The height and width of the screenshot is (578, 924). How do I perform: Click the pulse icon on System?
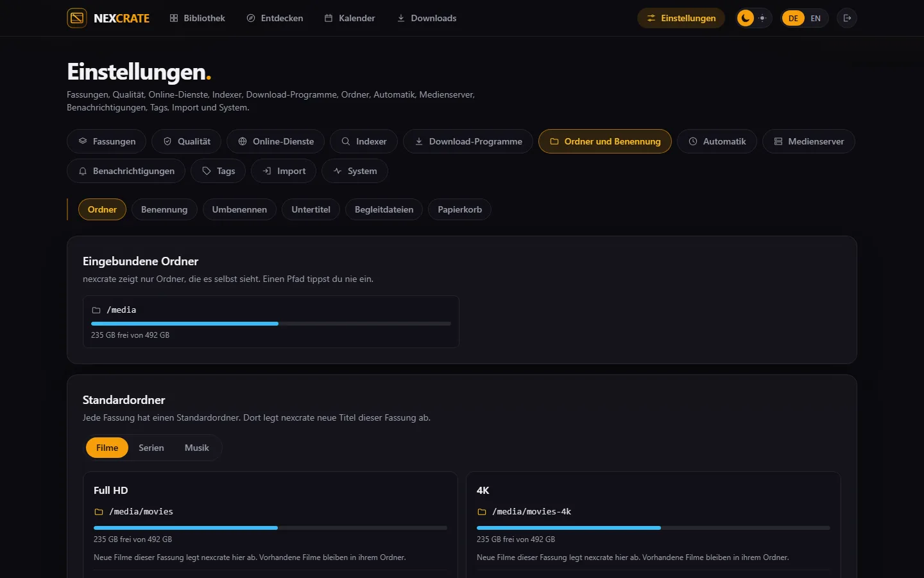tap(338, 171)
